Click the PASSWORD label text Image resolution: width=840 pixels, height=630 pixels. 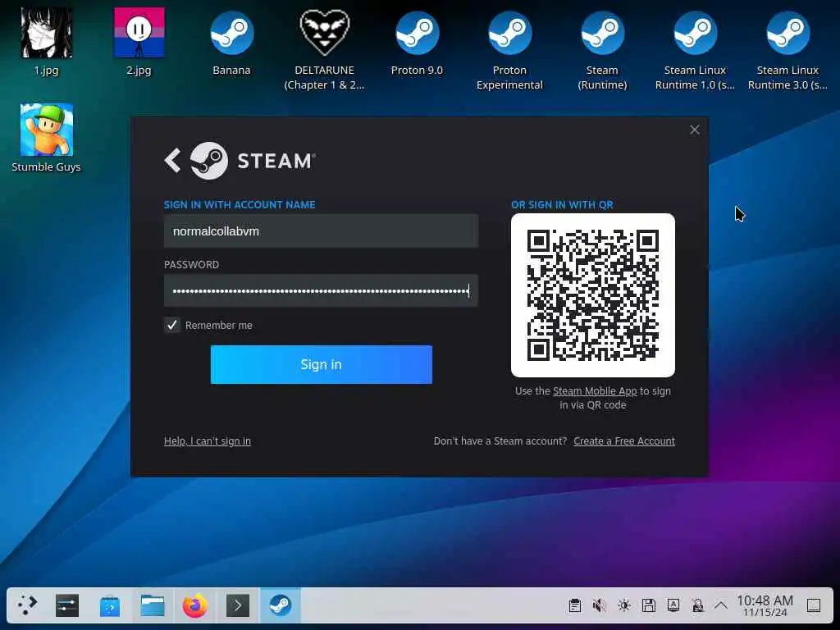coord(191,265)
